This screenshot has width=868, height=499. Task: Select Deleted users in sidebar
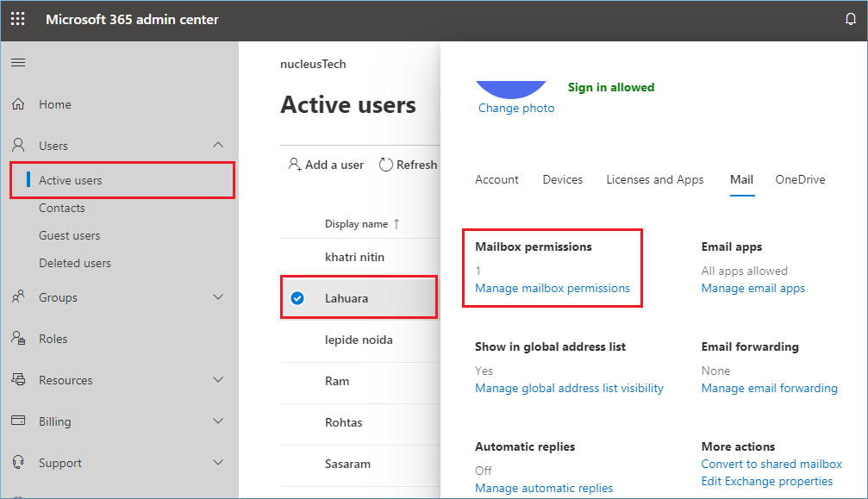pyautogui.click(x=74, y=263)
